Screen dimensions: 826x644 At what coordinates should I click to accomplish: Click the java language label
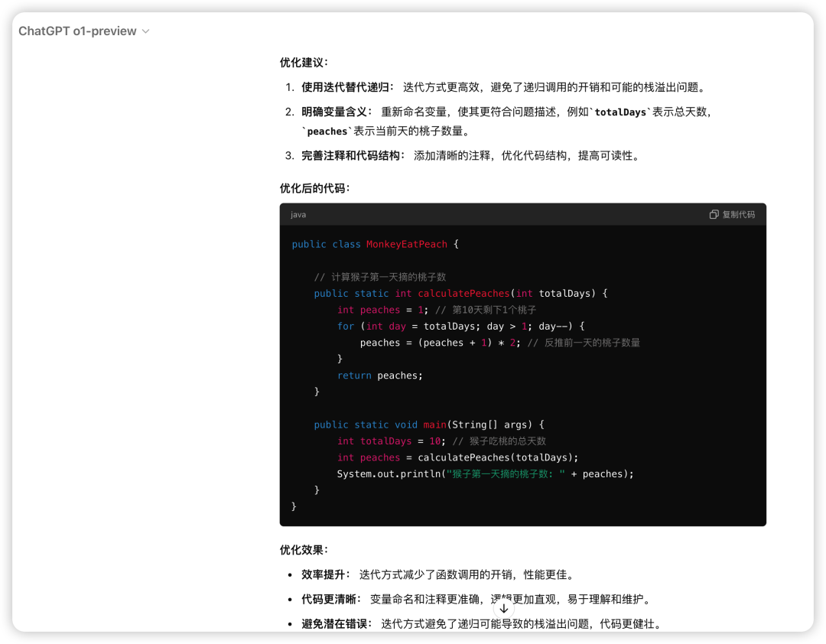point(298,215)
